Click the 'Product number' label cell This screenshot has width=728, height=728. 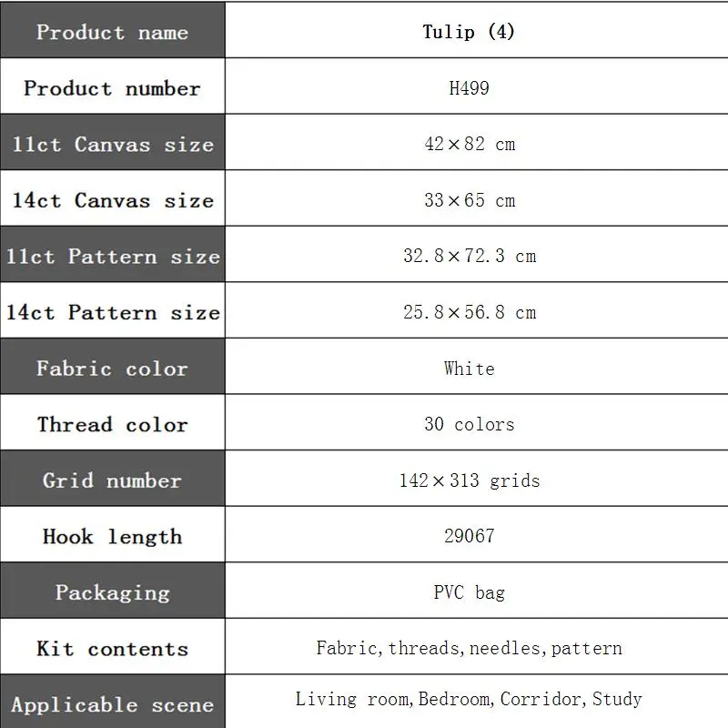point(112,86)
